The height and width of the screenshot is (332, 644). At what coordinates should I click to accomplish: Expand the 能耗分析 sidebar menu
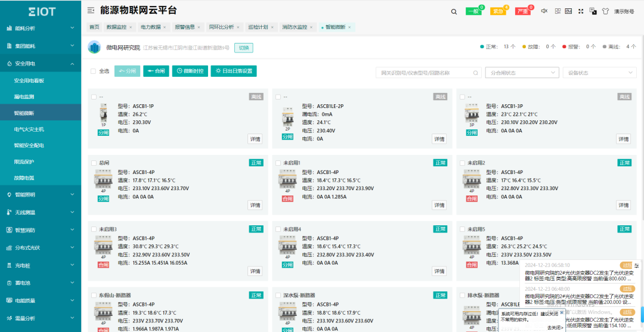tap(41, 29)
